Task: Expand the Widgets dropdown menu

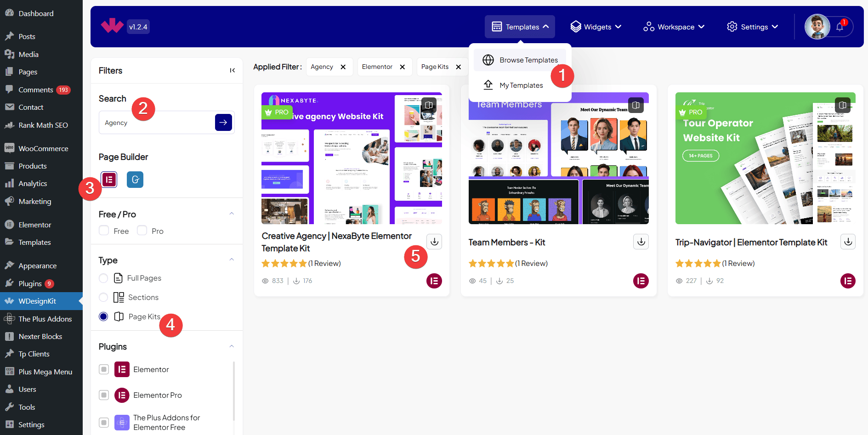Action: pyautogui.click(x=596, y=27)
